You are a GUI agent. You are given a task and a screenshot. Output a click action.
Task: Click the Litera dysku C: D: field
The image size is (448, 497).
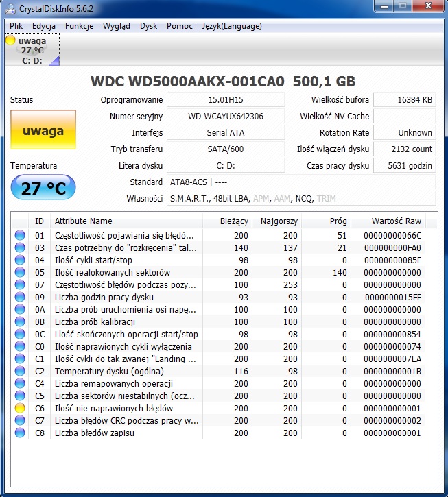[x=226, y=166]
